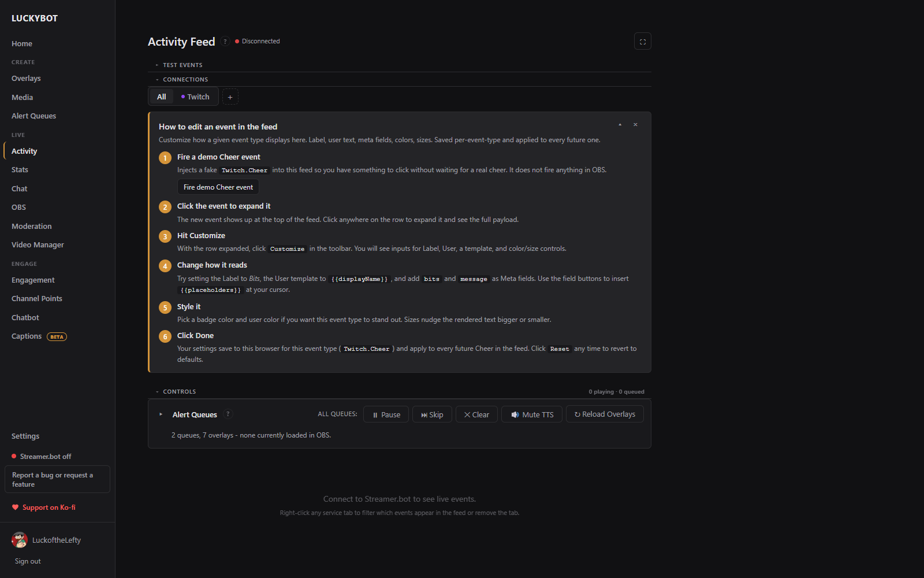
Task: Open the LuckoftheLefty profile avatar
Action: point(20,540)
